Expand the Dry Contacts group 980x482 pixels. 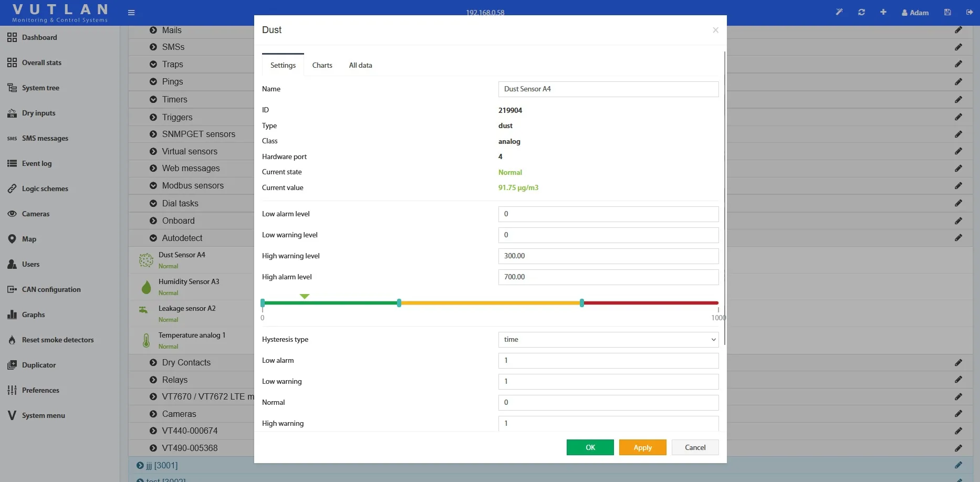[x=153, y=363]
